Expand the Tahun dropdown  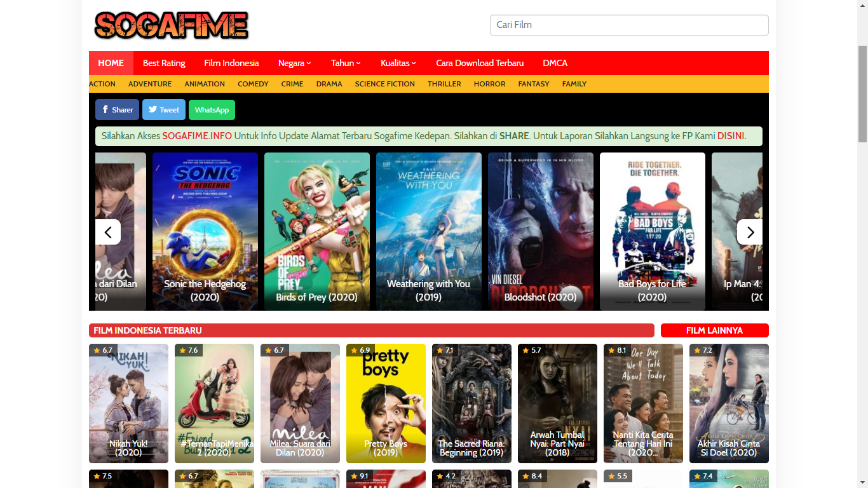pos(346,63)
